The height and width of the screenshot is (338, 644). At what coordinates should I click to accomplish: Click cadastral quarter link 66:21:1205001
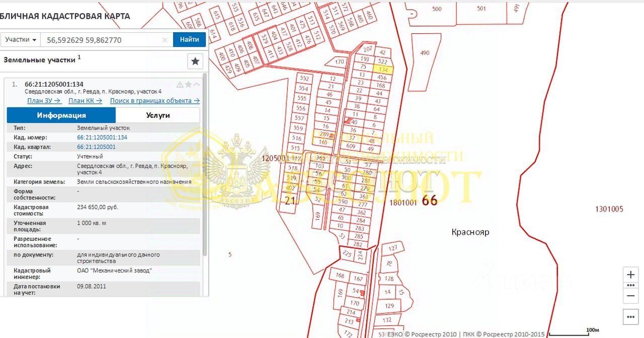(x=96, y=147)
